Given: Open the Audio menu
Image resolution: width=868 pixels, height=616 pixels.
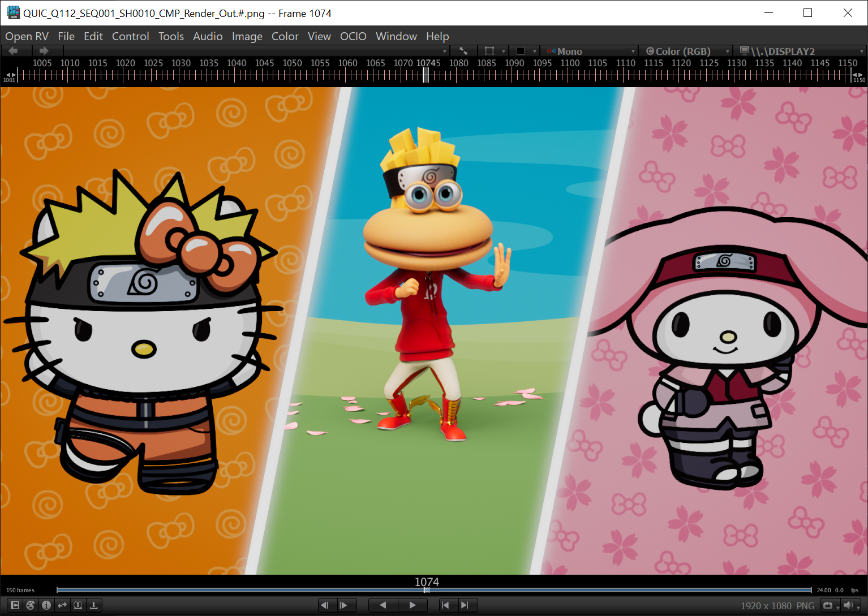Looking at the screenshot, I should pos(208,36).
